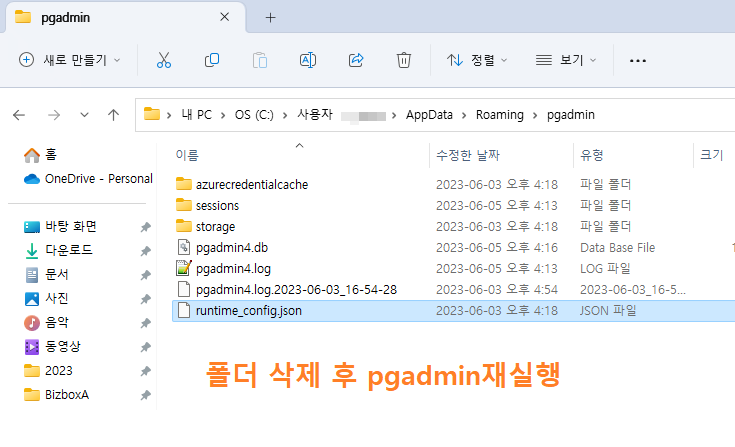The image size is (735, 447).
Task: Expand chevron after OS (C:) breadcrumb
Action: (285, 115)
